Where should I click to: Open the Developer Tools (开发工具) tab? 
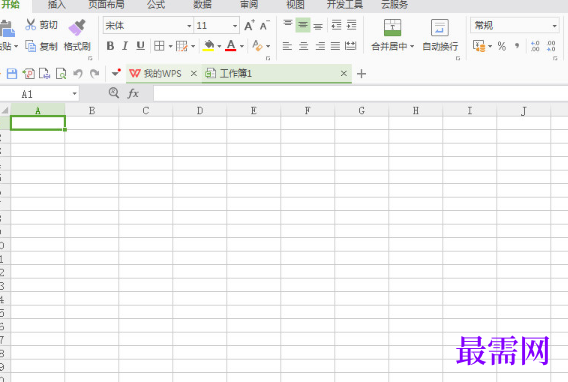click(344, 4)
